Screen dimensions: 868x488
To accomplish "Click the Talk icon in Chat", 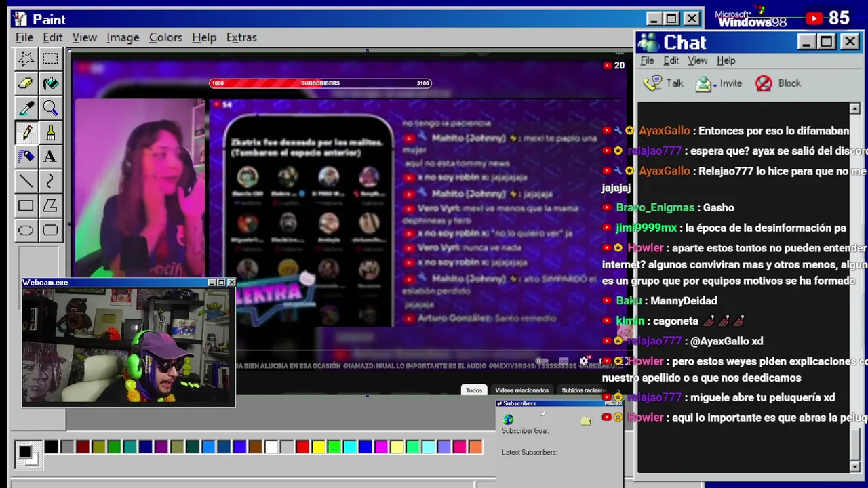I will 652,83.
